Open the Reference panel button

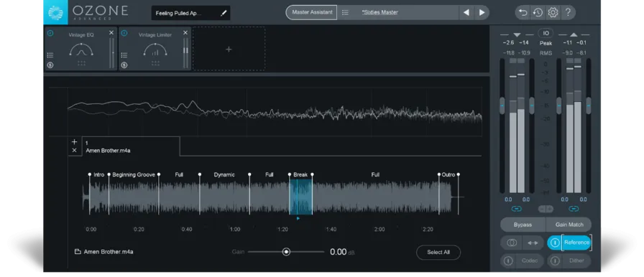point(576,243)
